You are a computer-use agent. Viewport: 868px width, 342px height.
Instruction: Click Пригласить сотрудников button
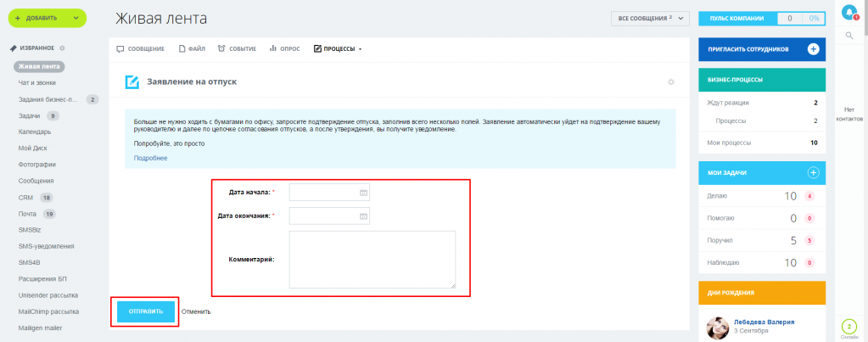point(762,49)
